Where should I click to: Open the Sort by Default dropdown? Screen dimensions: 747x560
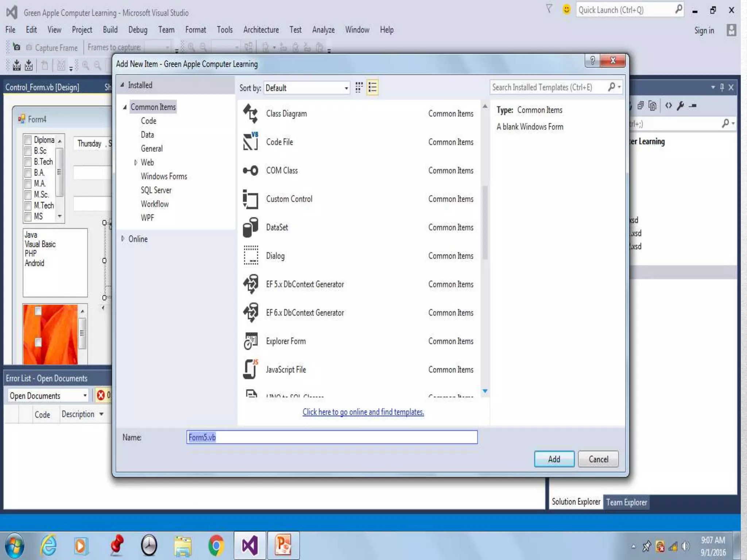(x=306, y=88)
